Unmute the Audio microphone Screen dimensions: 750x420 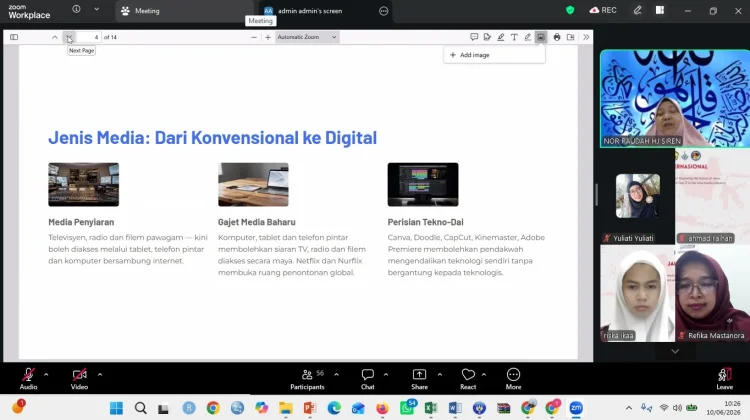click(x=28, y=379)
